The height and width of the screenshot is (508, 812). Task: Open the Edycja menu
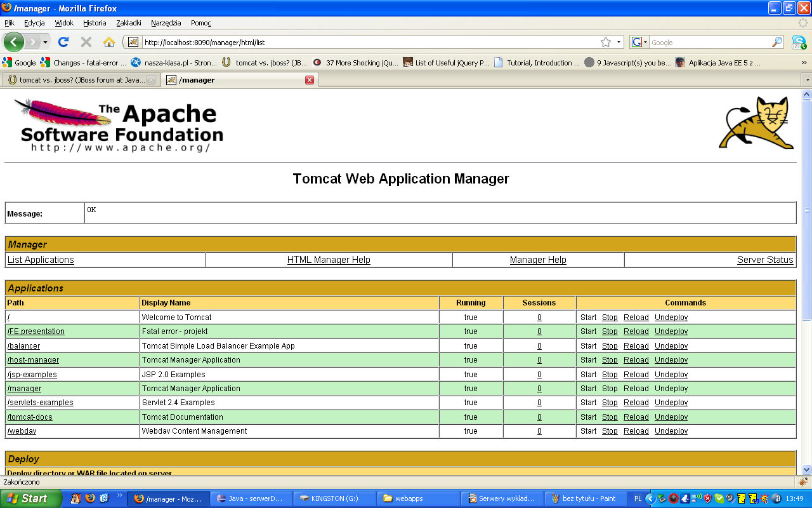[34, 23]
